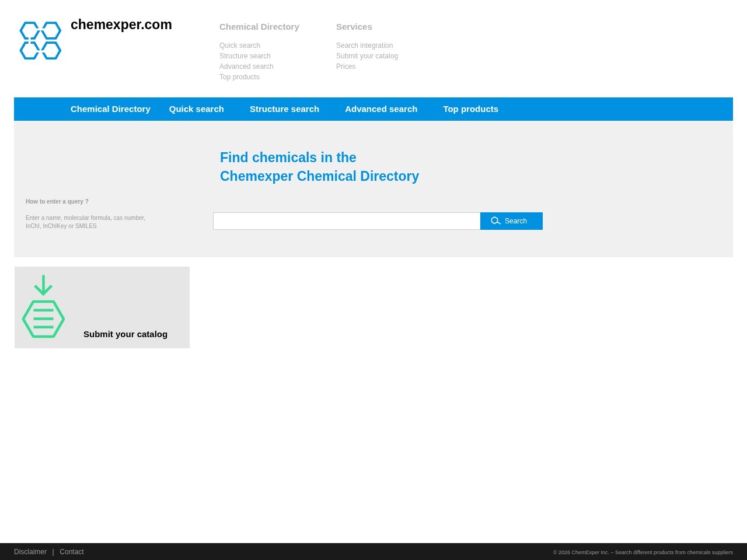Click Submit your catalog

125,334
